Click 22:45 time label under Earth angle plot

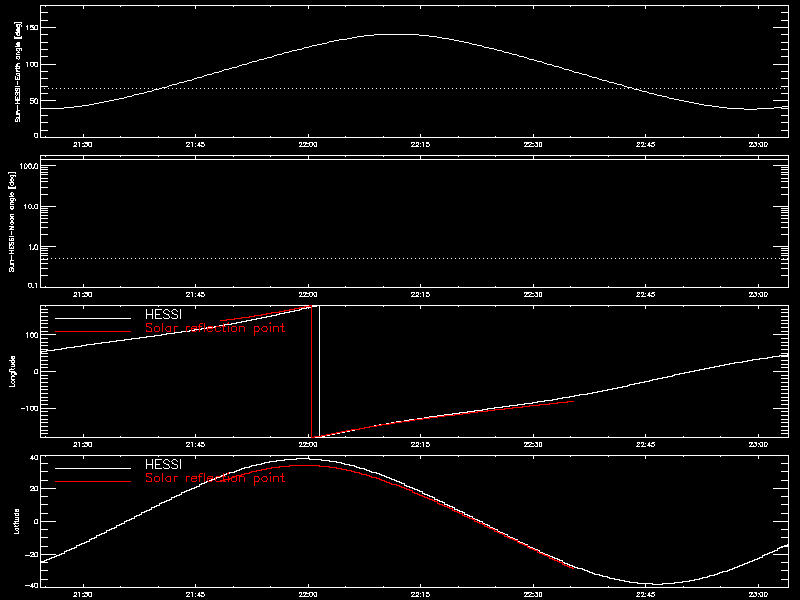pos(646,144)
